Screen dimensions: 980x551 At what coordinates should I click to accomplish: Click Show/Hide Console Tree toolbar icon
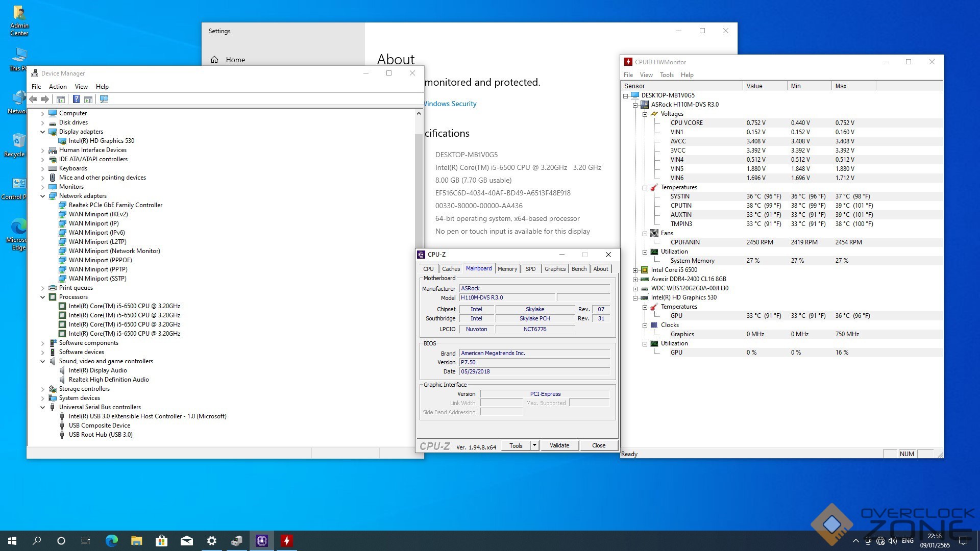pyautogui.click(x=60, y=99)
